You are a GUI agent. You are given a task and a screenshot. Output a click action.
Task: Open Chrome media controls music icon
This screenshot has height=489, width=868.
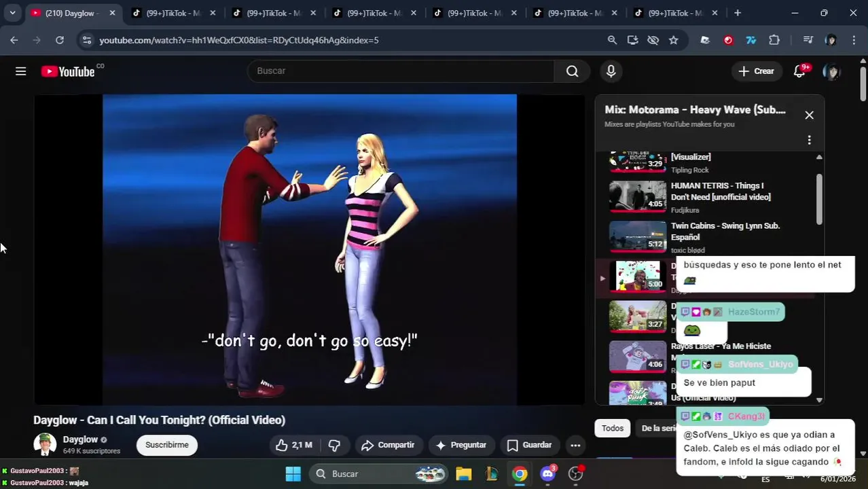[808, 40]
